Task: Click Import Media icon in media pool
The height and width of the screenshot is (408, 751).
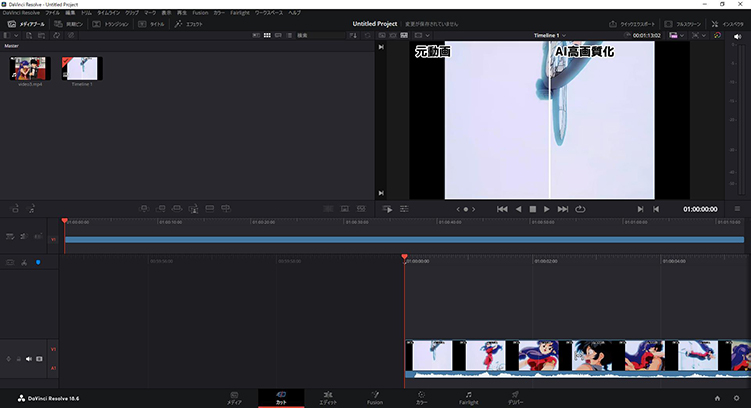Action: [x=29, y=35]
